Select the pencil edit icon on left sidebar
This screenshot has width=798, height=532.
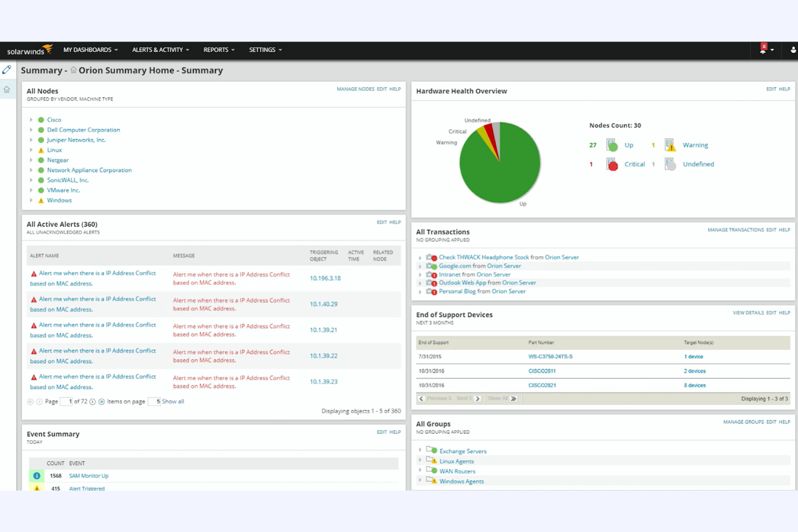(x=7, y=70)
